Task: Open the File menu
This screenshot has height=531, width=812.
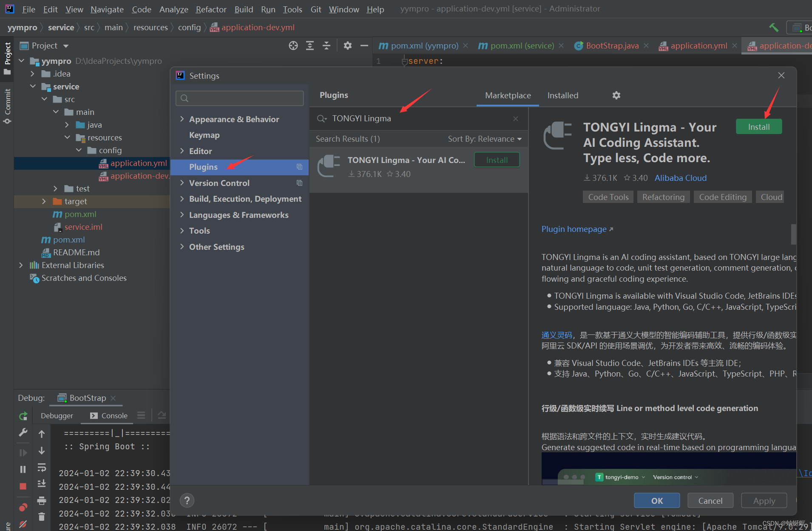Action: (x=28, y=9)
